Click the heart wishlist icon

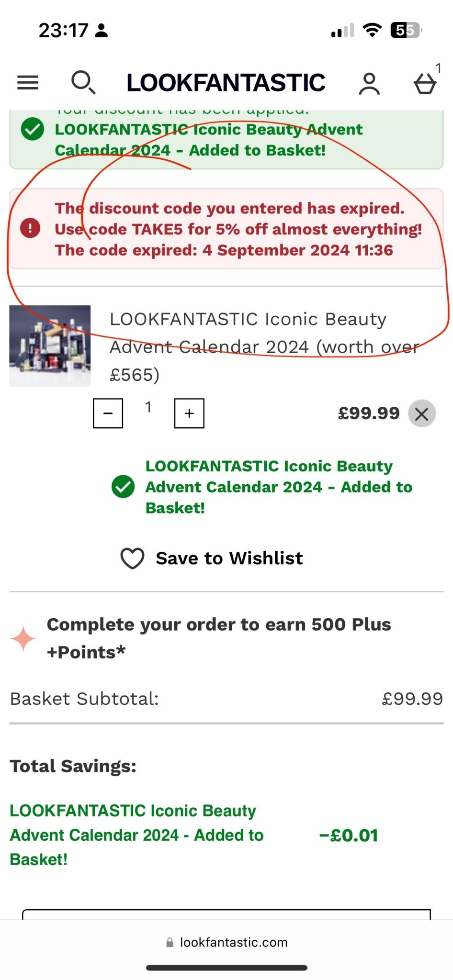pos(132,558)
